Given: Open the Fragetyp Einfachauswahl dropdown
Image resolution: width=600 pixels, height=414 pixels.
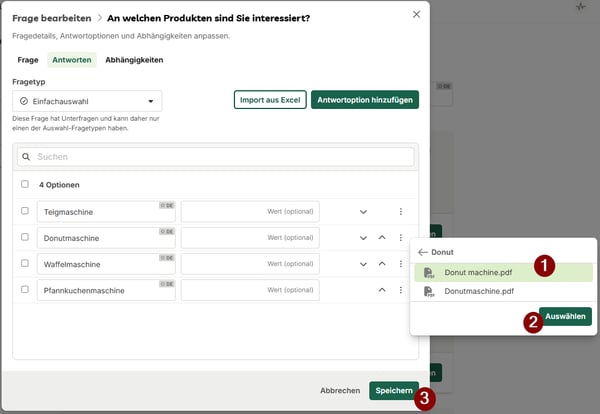Looking at the screenshot, I should pyautogui.click(x=87, y=101).
